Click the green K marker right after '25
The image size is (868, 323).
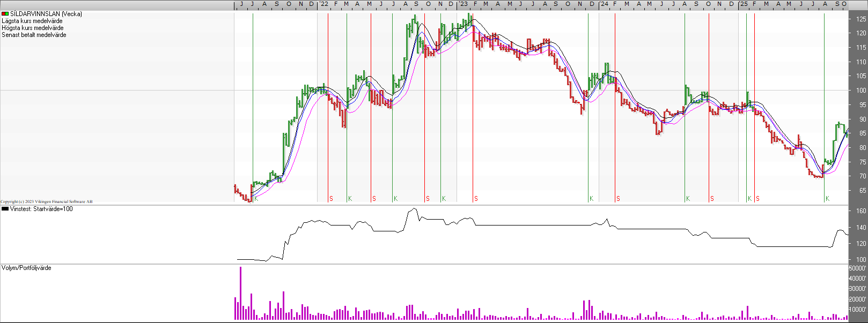749,199
